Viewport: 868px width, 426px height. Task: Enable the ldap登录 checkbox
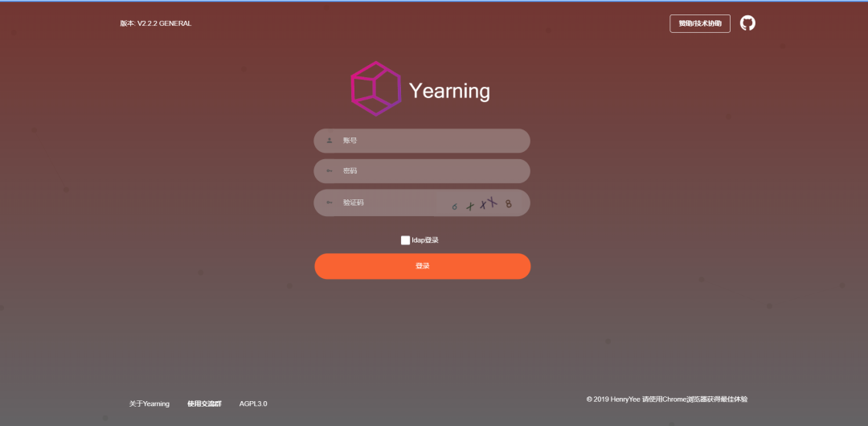405,240
